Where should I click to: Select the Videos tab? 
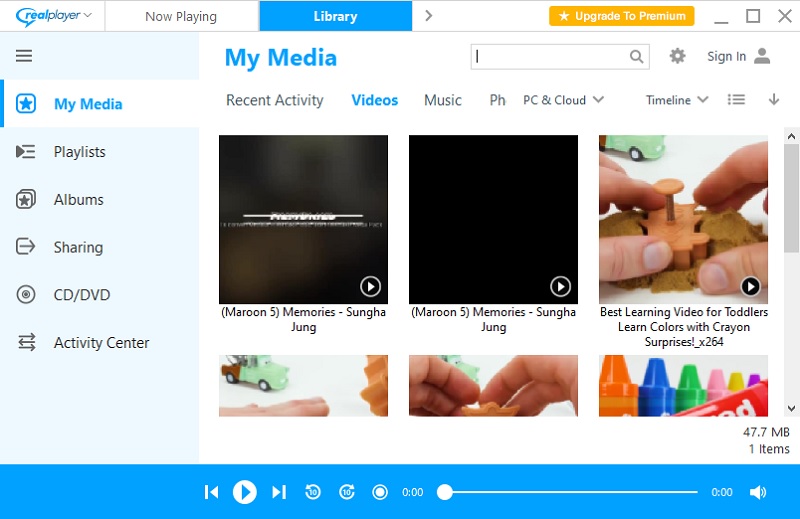point(374,100)
